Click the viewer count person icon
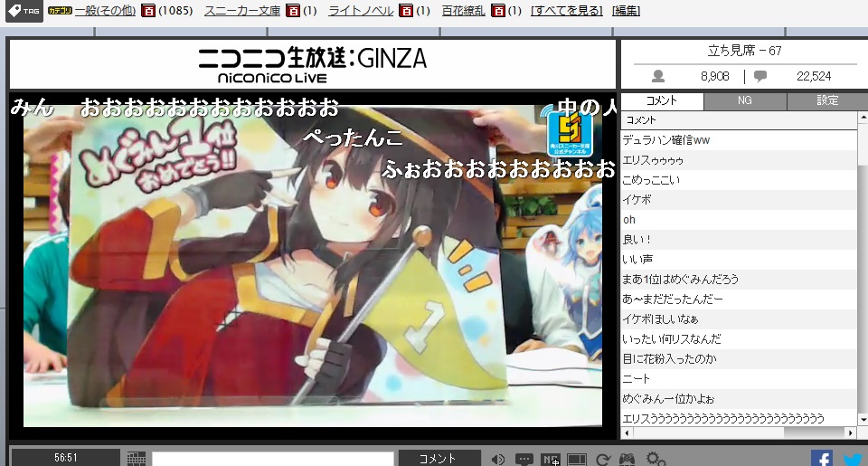The image size is (868, 466). pyautogui.click(x=658, y=77)
